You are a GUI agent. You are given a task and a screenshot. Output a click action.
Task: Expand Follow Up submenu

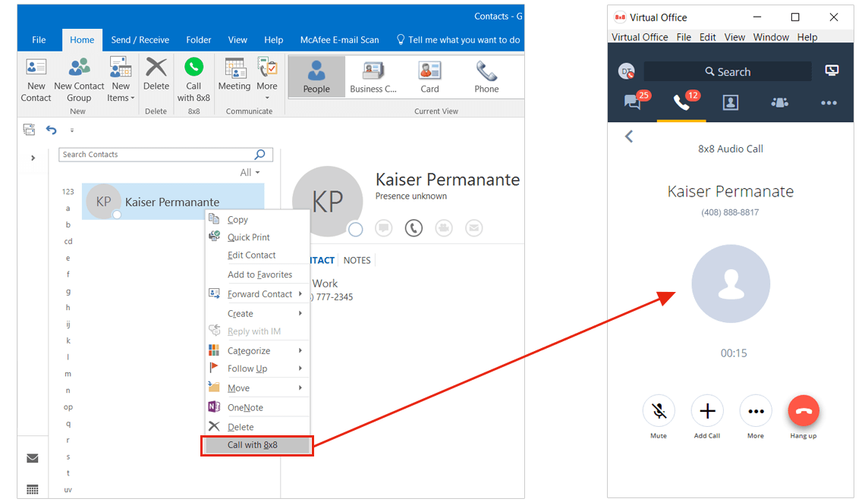(x=257, y=368)
